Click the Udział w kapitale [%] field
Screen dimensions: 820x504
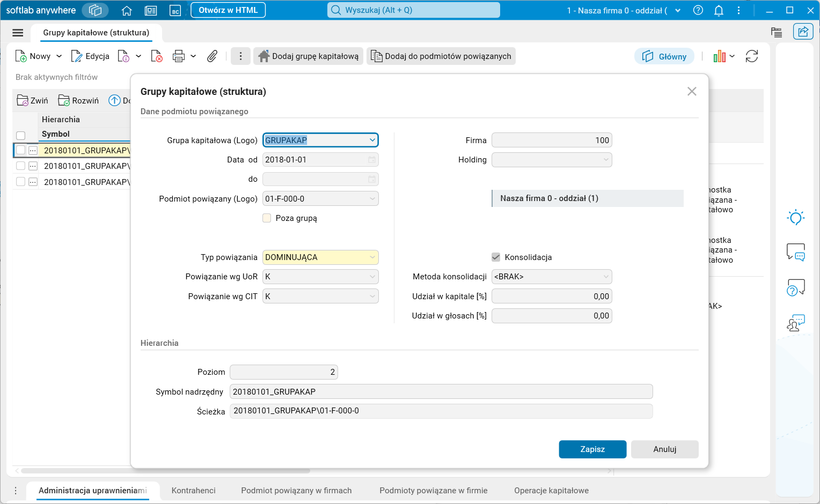pyautogui.click(x=552, y=297)
